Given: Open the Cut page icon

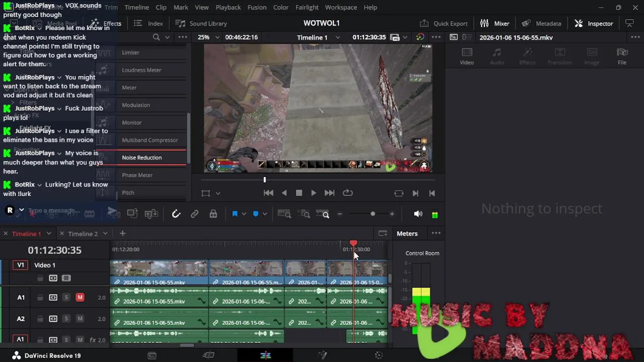Looking at the screenshot, I should point(208,355).
